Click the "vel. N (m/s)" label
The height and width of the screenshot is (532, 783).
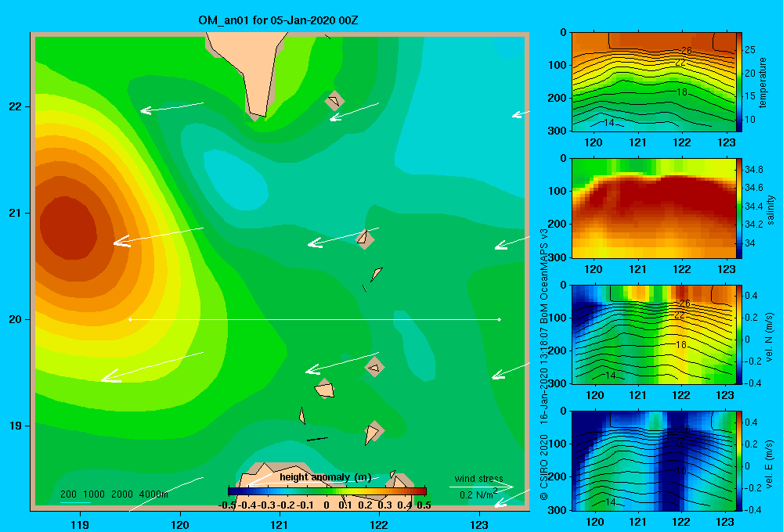click(x=770, y=337)
